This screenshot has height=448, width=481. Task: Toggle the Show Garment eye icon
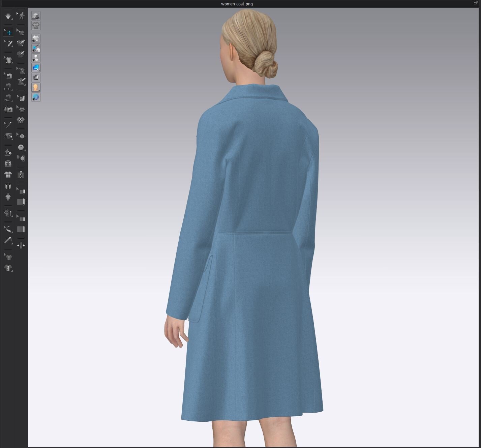pyautogui.click(x=36, y=38)
